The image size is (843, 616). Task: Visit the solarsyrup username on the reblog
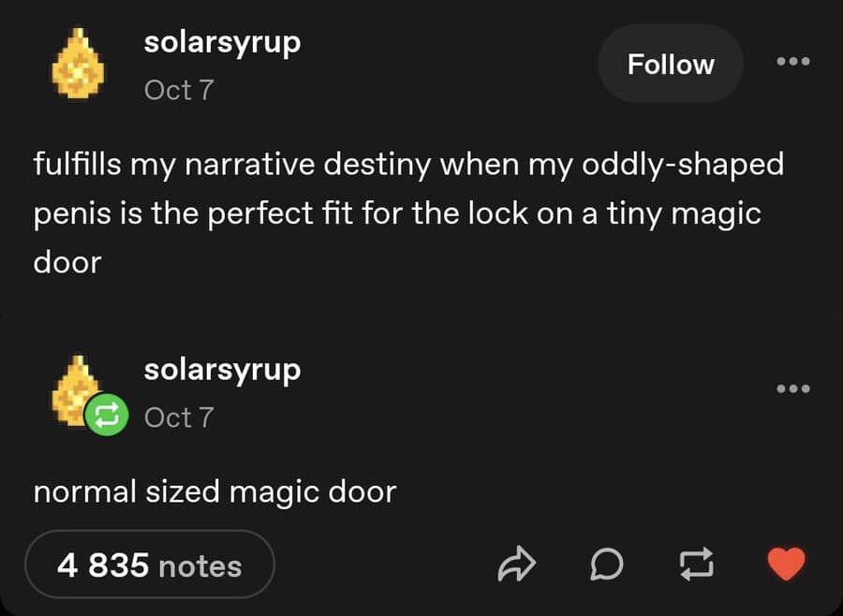coord(222,371)
